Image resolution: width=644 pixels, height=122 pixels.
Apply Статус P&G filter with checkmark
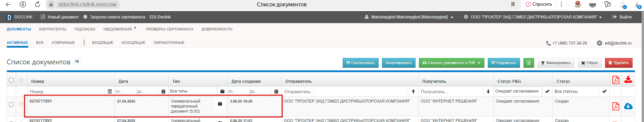click(x=547, y=91)
